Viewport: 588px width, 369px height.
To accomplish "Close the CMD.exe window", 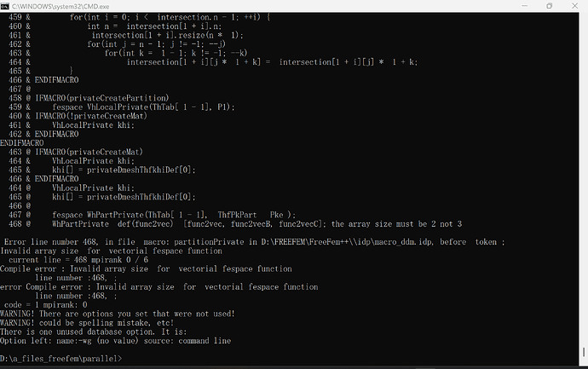I will [574, 6].
